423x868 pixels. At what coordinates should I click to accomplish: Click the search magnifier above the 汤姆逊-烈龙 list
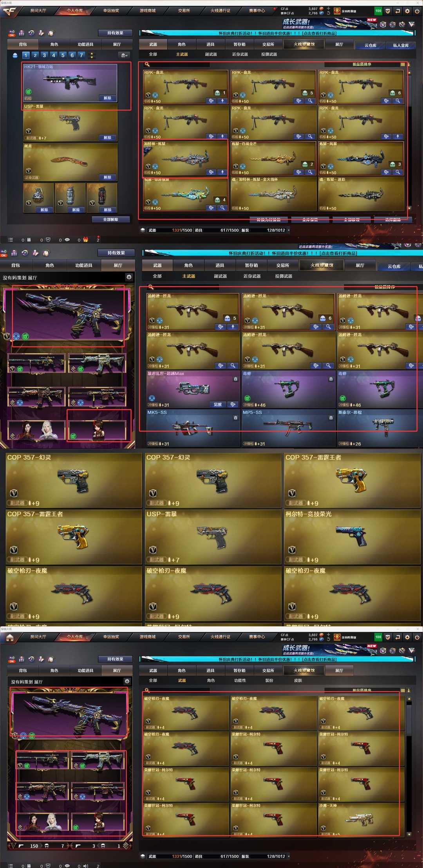click(151, 287)
